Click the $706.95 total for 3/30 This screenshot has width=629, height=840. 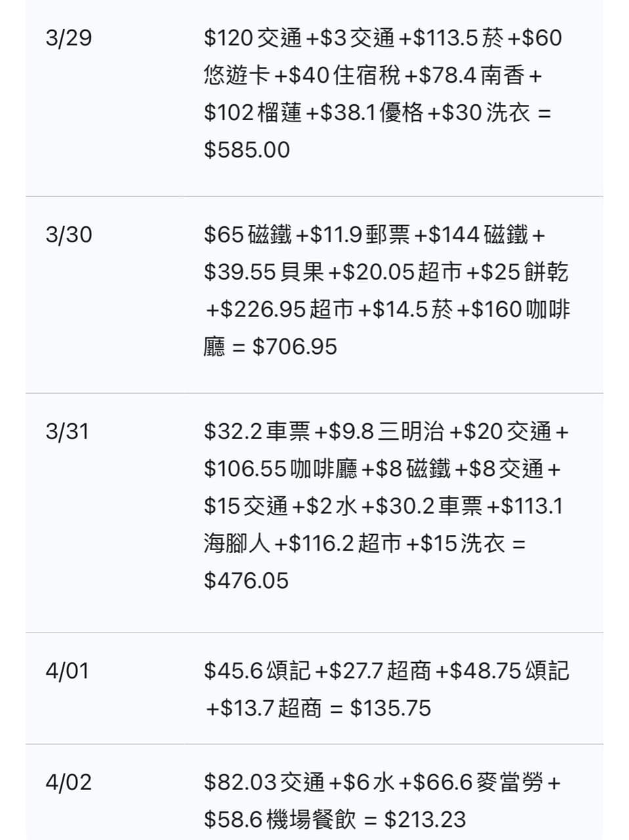pos(295,346)
